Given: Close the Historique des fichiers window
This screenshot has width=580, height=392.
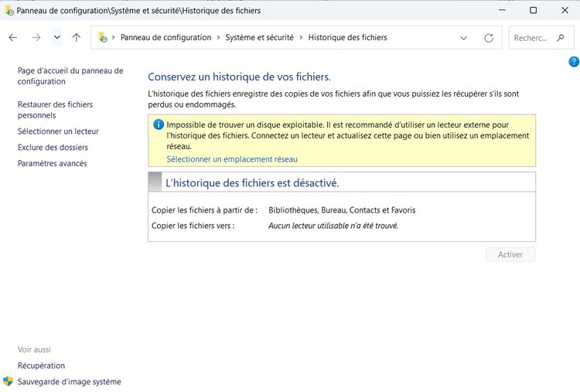Looking at the screenshot, I should 565,10.
